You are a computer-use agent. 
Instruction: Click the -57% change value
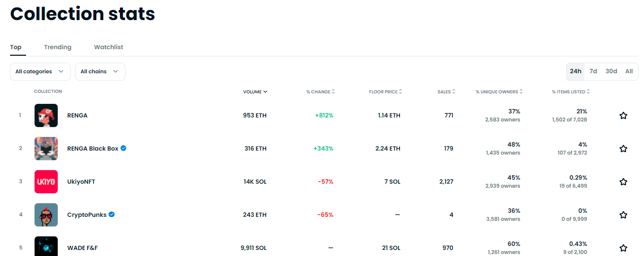tap(326, 182)
